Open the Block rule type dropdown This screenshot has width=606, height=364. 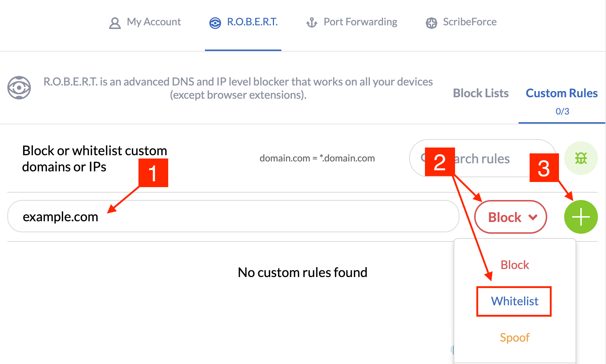click(x=511, y=217)
